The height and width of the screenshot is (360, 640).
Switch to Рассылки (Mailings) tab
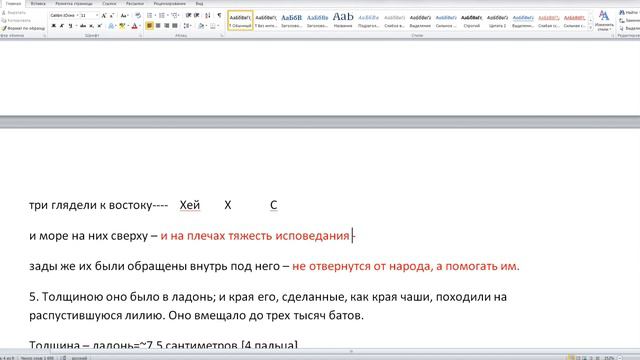point(135,4)
